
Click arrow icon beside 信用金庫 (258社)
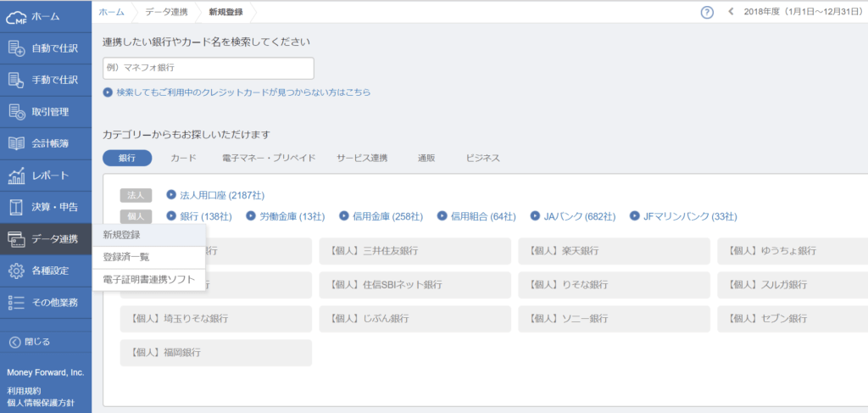(344, 216)
